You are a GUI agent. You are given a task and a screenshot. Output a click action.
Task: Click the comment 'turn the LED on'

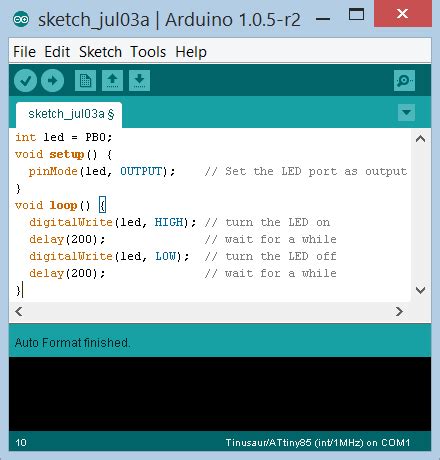277,222
